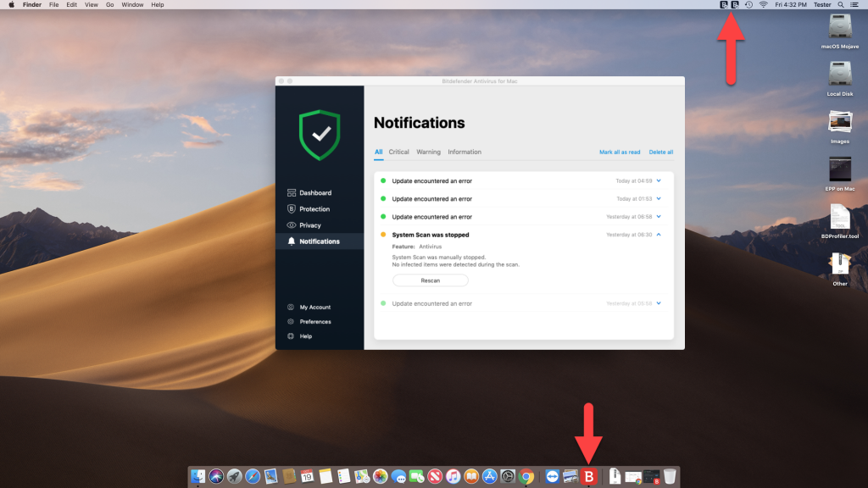
Task: Open the Go menu
Action: (x=109, y=4)
